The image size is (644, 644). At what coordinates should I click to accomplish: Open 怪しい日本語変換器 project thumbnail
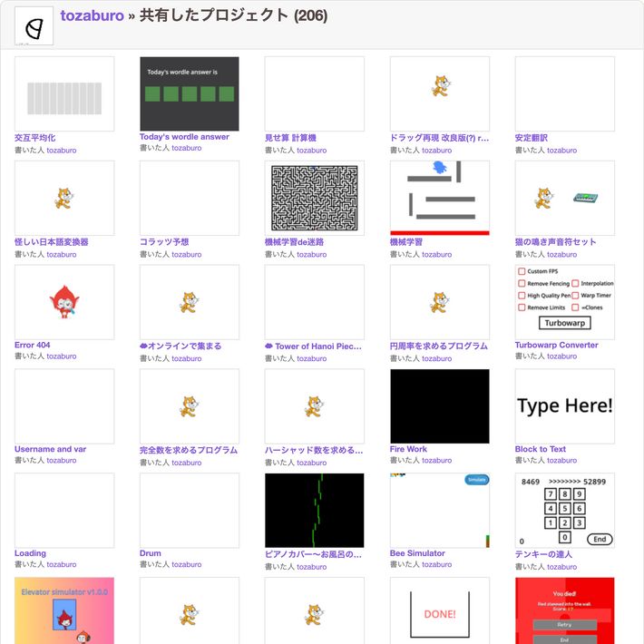pos(64,198)
